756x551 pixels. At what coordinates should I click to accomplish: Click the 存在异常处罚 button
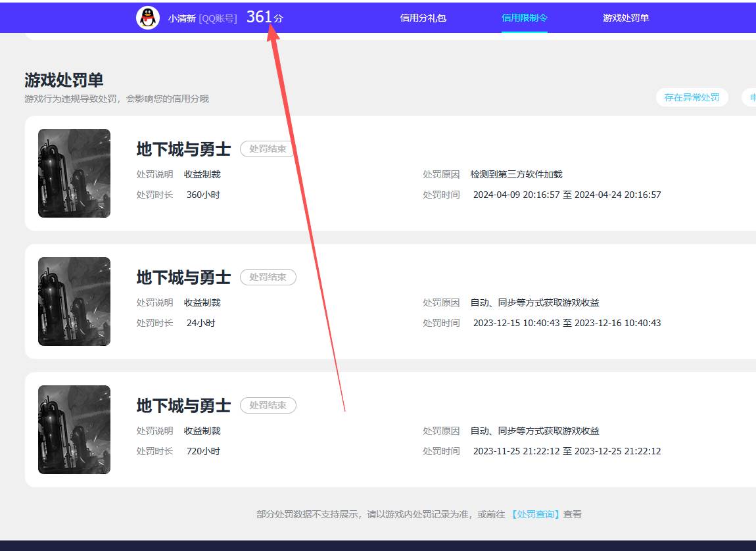[692, 97]
